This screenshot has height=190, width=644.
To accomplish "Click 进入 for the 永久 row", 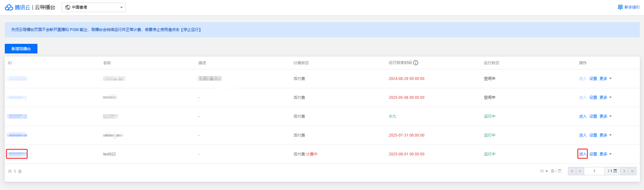I will coord(583,116).
